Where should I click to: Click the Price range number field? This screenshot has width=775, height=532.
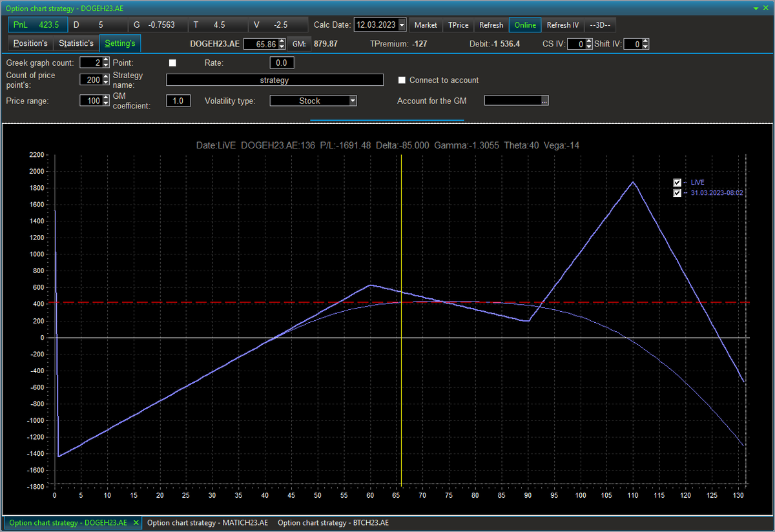pyautogui.click(x=91, y=101)
